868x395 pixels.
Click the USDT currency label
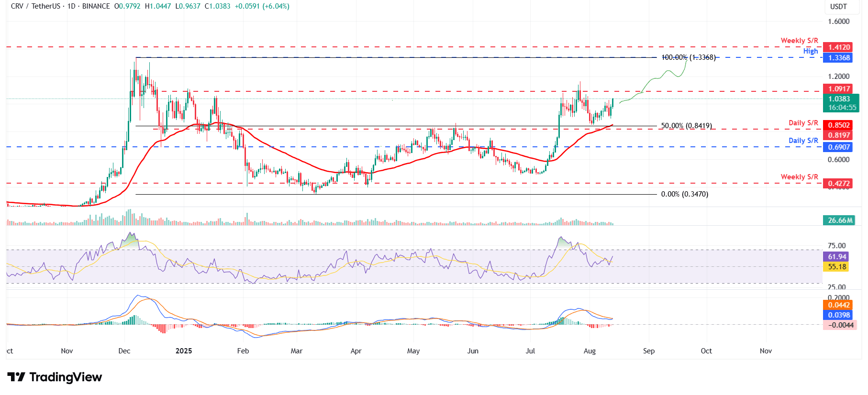pos(838,7)
